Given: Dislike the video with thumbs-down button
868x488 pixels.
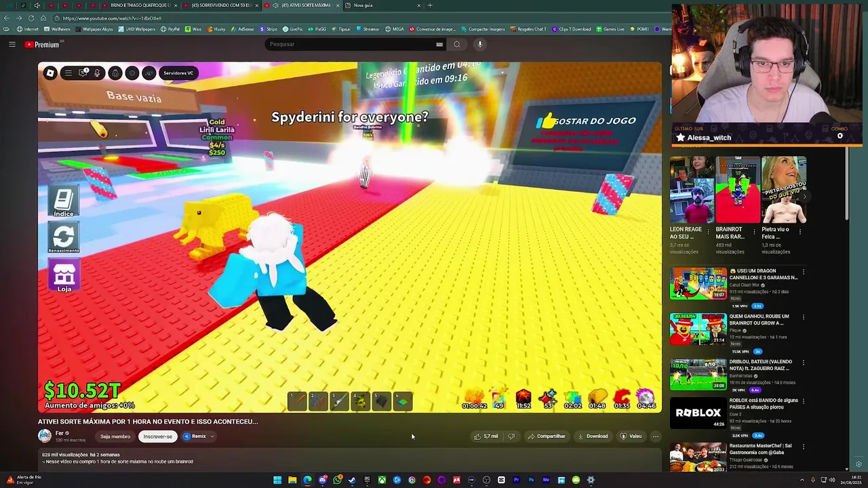Looking at the screenshot, I should 511,436.
